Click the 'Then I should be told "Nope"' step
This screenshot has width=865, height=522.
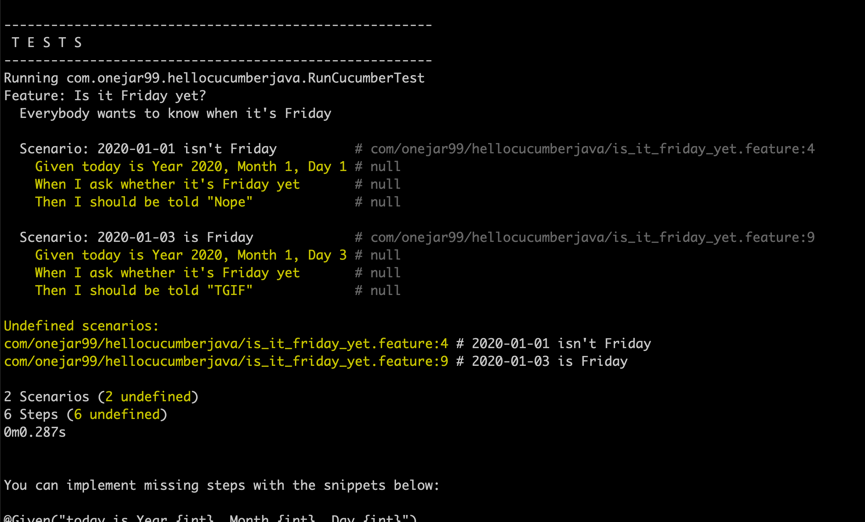tap(143, 201)
